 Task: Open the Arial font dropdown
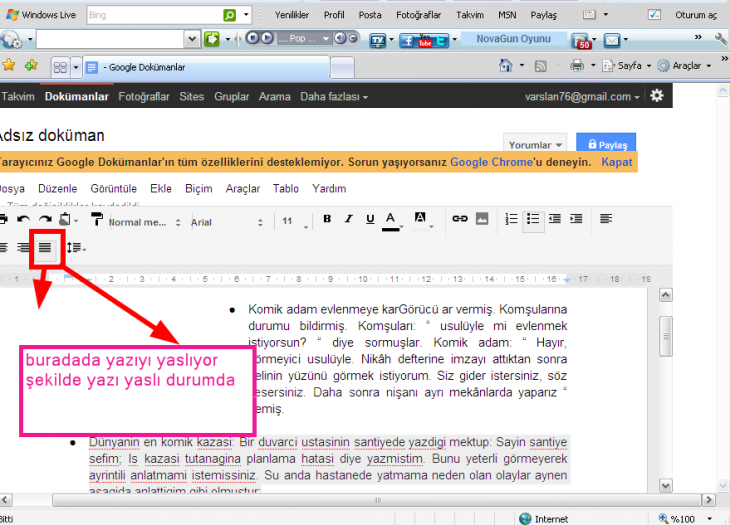click(x=227, y=222)
